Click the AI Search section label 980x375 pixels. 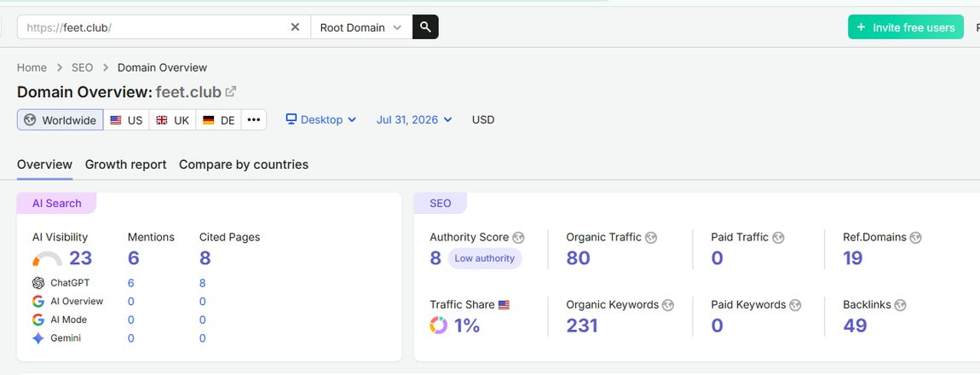click(57, 203)
